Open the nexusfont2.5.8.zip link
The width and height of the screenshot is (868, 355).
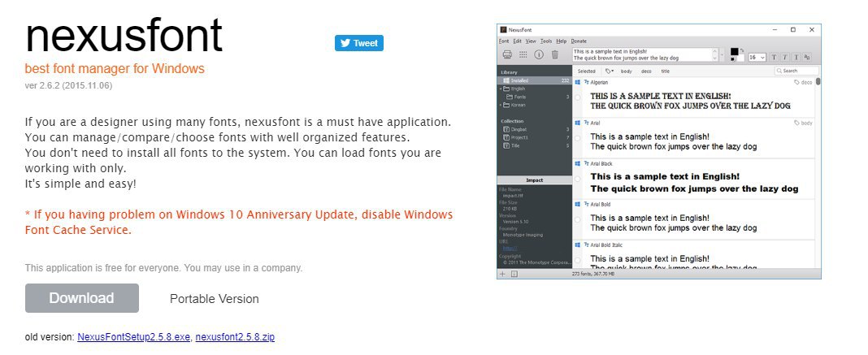coord(235,337)
